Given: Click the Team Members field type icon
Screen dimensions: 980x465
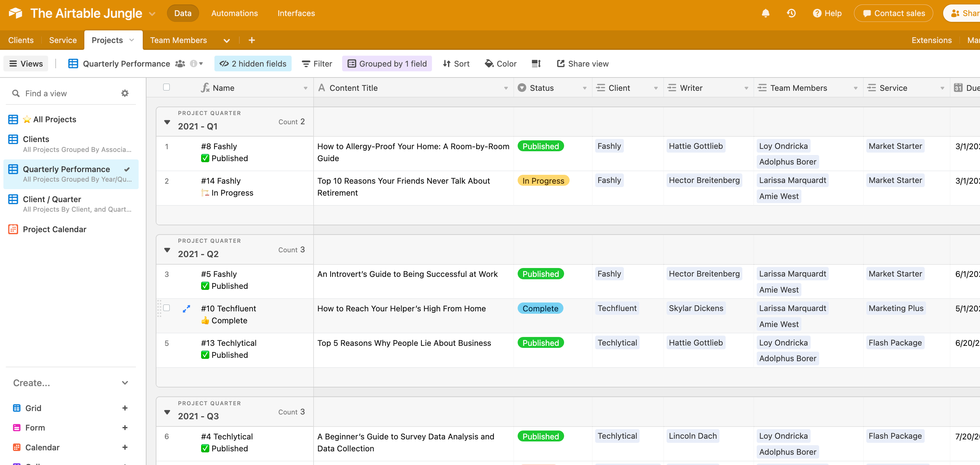Looking at the screenshot, I should tap(762, 88).
